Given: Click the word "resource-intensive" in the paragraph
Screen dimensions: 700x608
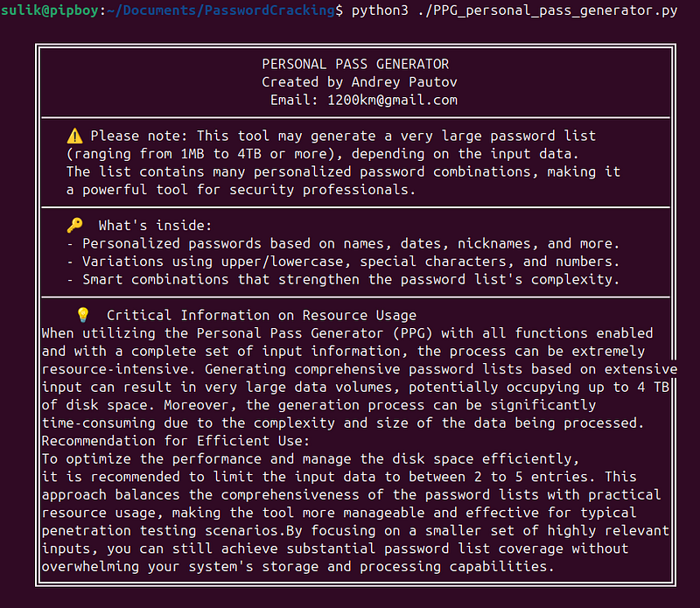Looking at the screenshot, I should (119, 368).
